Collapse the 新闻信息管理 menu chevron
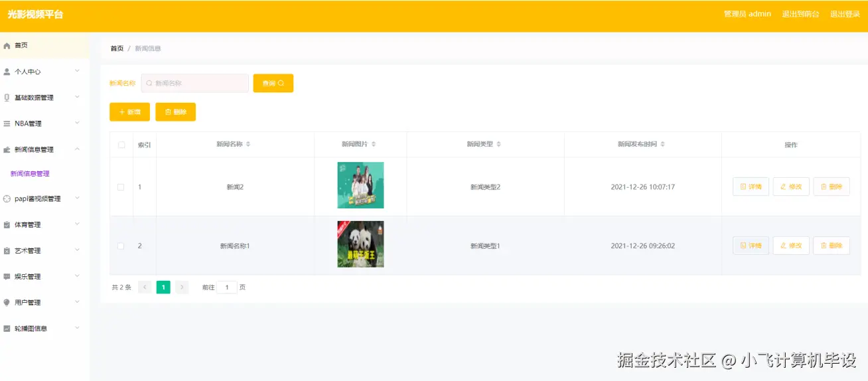 (77, 149)
